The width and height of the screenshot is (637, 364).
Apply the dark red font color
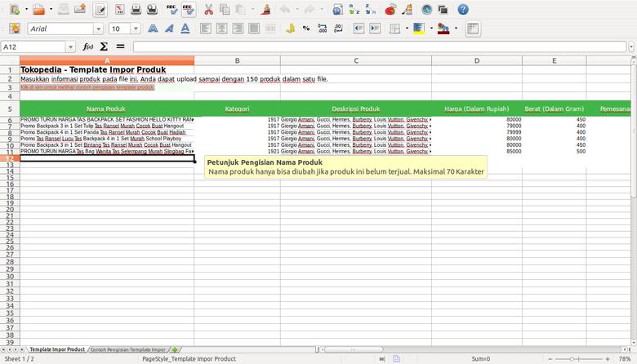click(443, 29)
